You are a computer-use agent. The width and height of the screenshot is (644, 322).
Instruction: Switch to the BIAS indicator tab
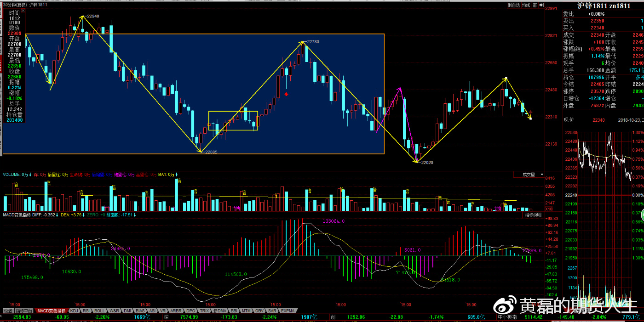pos(140,311)
